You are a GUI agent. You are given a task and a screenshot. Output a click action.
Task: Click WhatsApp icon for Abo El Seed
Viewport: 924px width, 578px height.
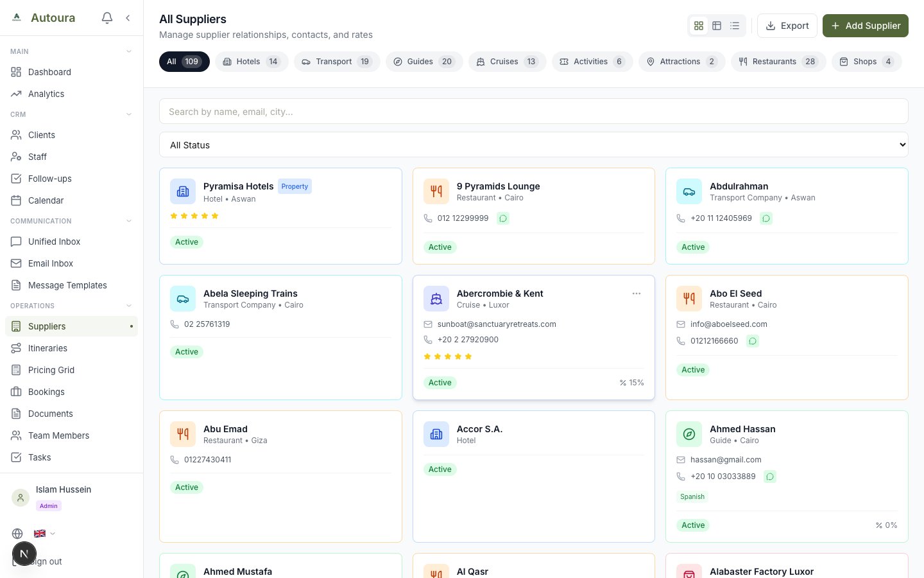(x=753, y=341)
